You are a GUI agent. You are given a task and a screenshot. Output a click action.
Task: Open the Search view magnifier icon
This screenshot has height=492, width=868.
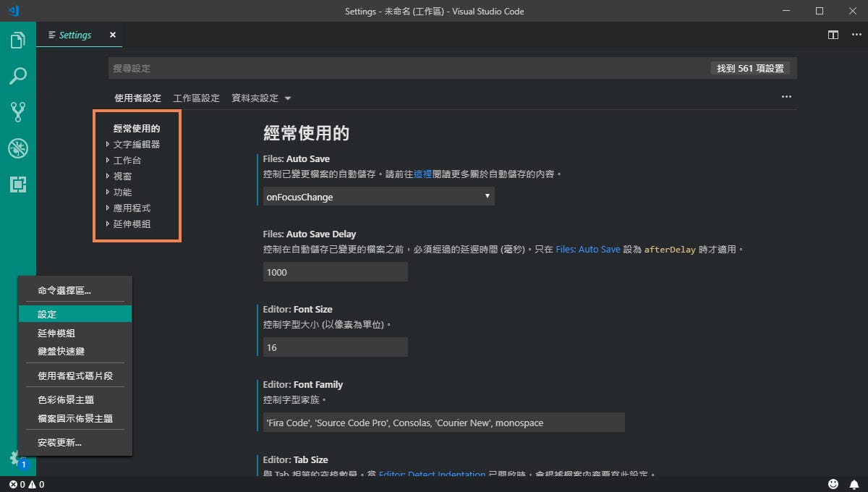pyautogui.click(x=18, y=76)
